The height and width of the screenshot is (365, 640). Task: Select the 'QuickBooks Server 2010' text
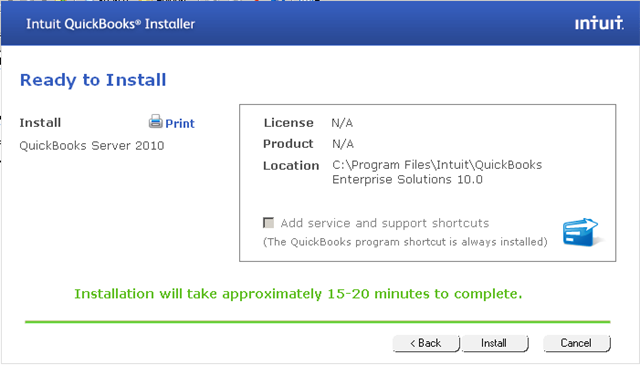click(x=92, y=146)
